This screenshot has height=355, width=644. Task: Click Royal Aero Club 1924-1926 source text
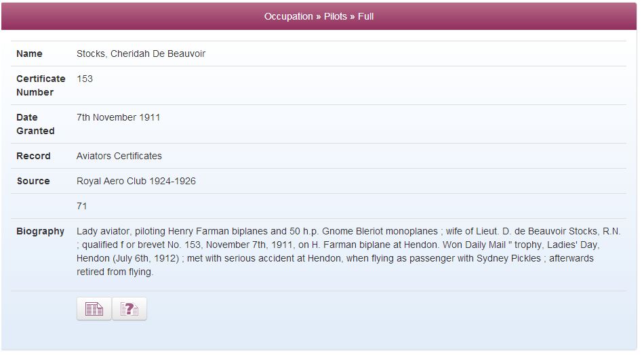pyautogui.click(x=136, y=181)
